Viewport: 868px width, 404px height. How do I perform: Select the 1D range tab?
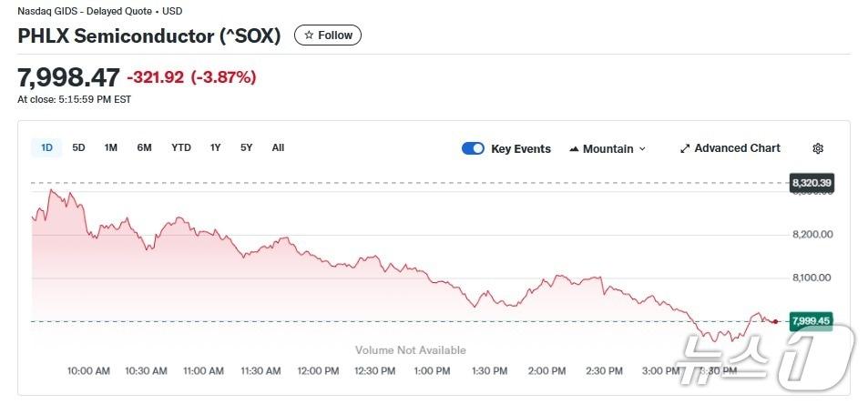coord(46,147)
